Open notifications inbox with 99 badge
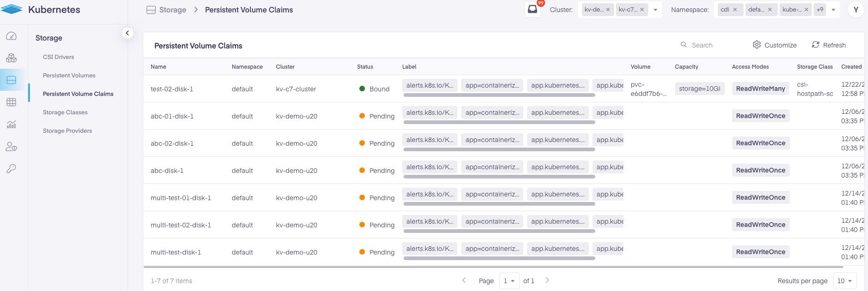The image size is (868, 291). tap(533, 9)
